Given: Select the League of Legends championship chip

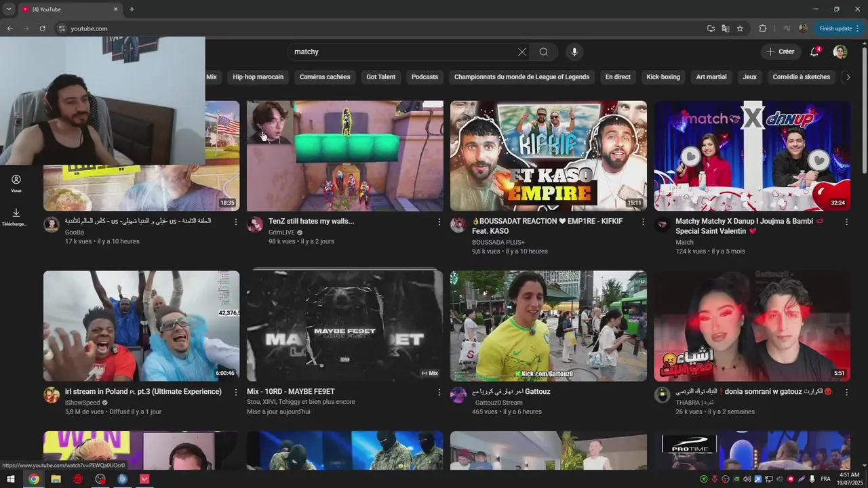Looking at the screenshot, I should pyautogui.click(x=521, y=77).
